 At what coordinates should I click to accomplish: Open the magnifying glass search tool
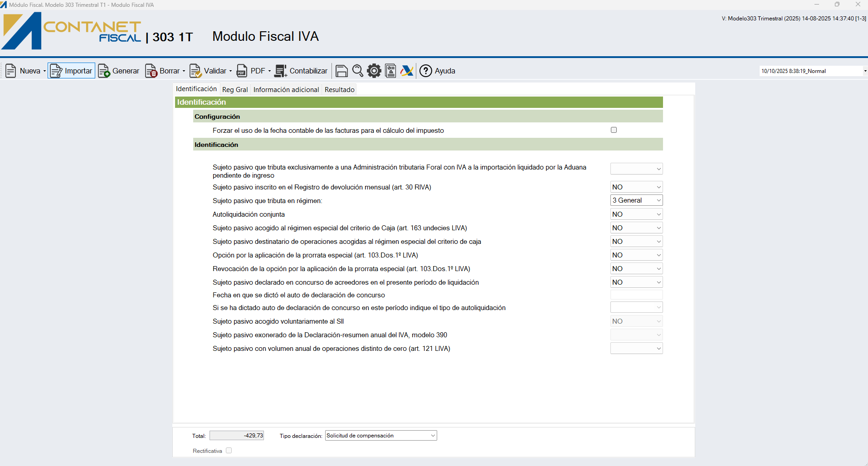point(358,71)
